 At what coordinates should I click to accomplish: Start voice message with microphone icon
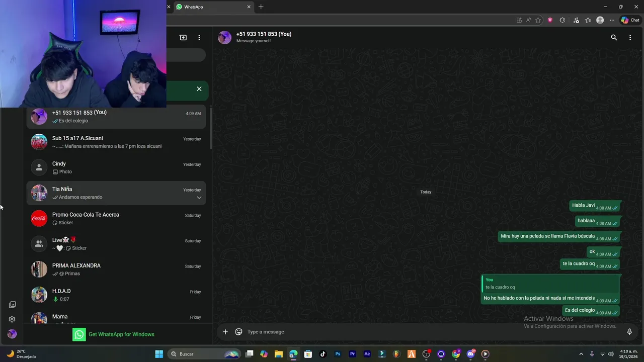(x=629, y=332)
